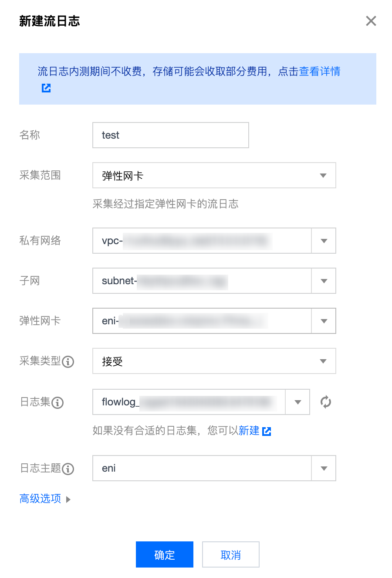Open the 私有网络 vpc dropdown arrow
This screenshot has height=578, width=392.
click(x=324, y=241)
